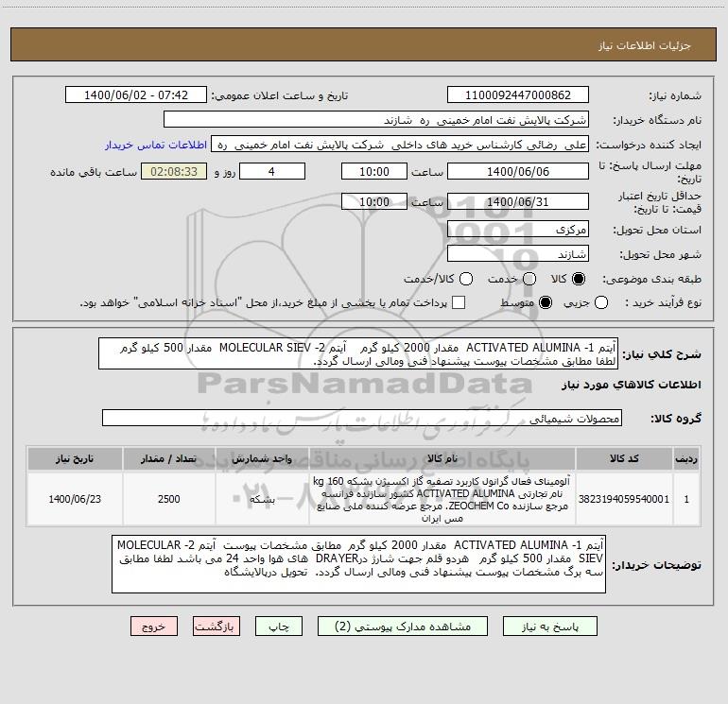The width and height of the screenshot is (728, 704).
Task: Click announcement date field 1400/06/02 - 07:42
Action: pyautogui.click(x=136, y=95)
